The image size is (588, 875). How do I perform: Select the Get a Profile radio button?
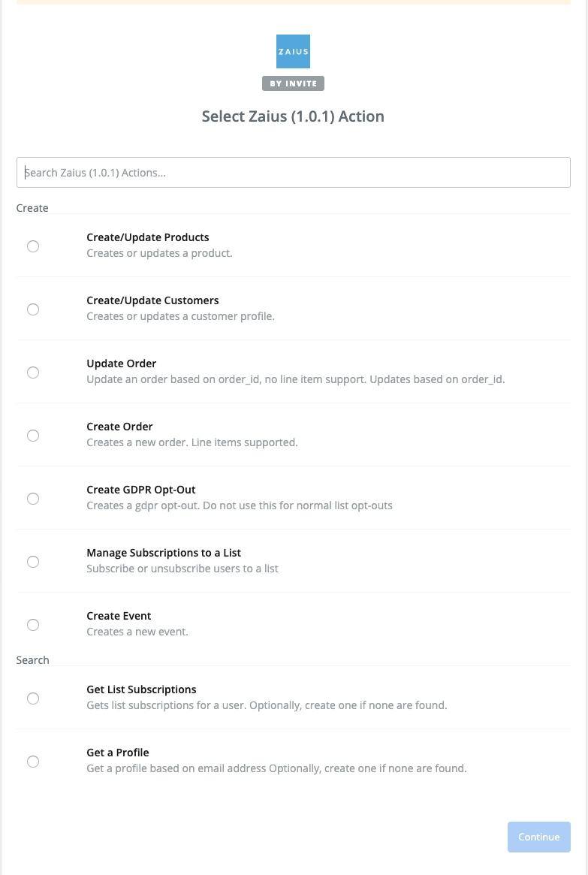coord(33,762)
